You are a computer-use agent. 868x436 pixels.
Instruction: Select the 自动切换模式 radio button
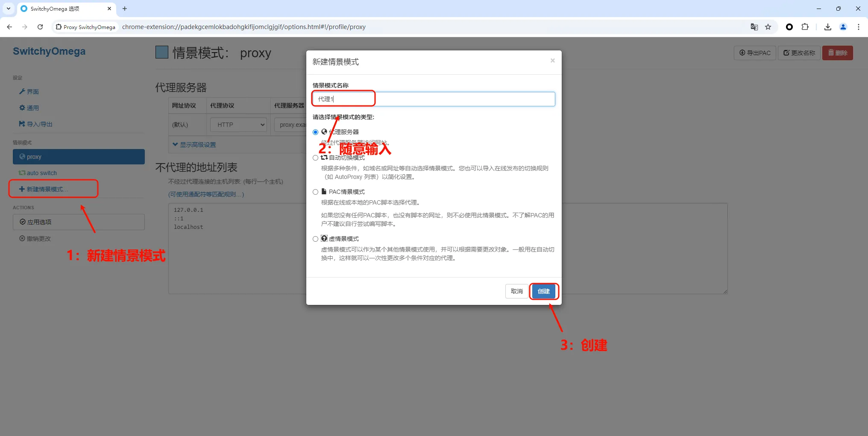click(x=315, y=158)
